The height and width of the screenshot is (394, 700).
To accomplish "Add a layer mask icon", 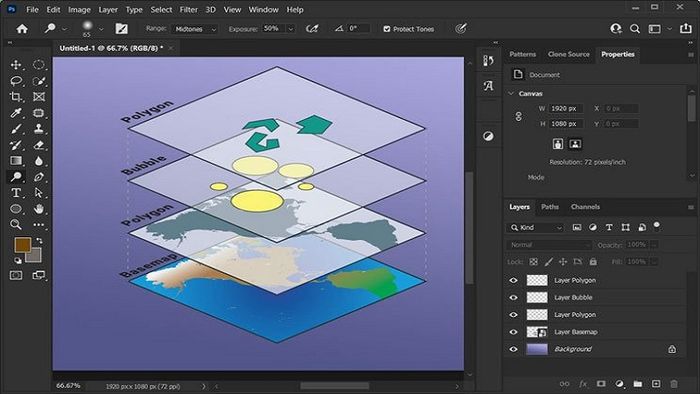I will click(x=601, y=384).
